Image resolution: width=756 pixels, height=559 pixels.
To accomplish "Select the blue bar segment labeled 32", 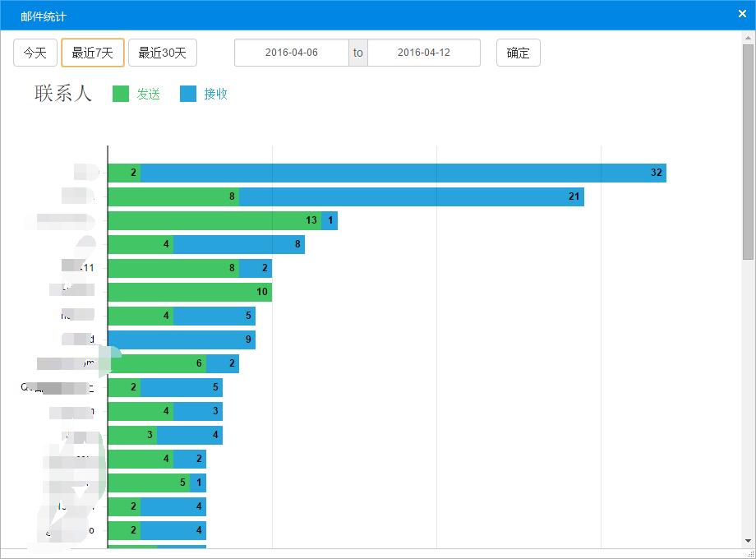I will [x=403, y=173].
